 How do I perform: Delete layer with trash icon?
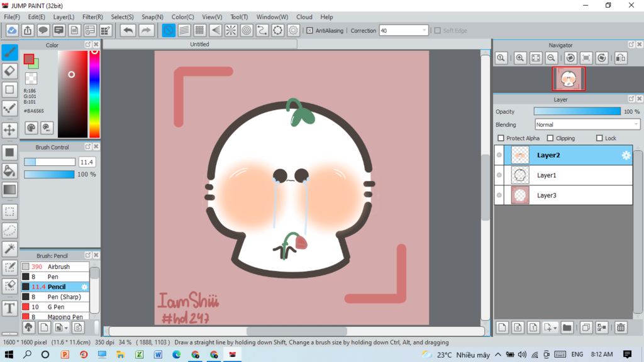click(x=621, y=327)
